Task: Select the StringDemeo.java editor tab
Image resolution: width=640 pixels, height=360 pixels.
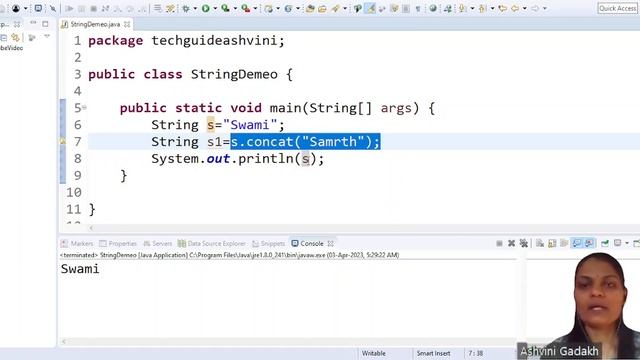Action: (x=95, y=24)
